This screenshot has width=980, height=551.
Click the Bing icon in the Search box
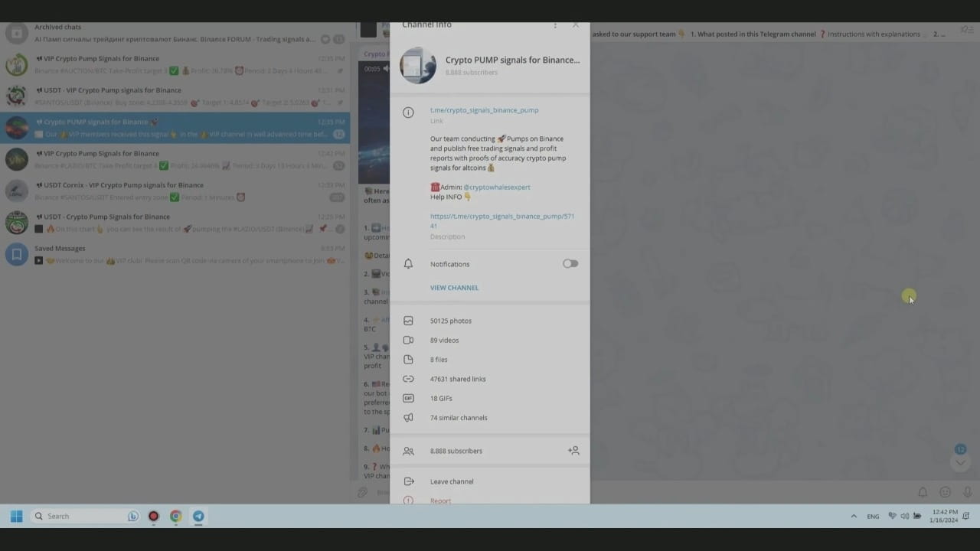(x=133, y=516)
